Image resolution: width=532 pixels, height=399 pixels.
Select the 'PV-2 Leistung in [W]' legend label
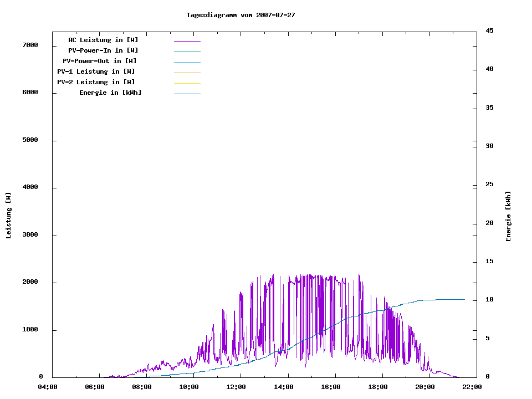96,82
